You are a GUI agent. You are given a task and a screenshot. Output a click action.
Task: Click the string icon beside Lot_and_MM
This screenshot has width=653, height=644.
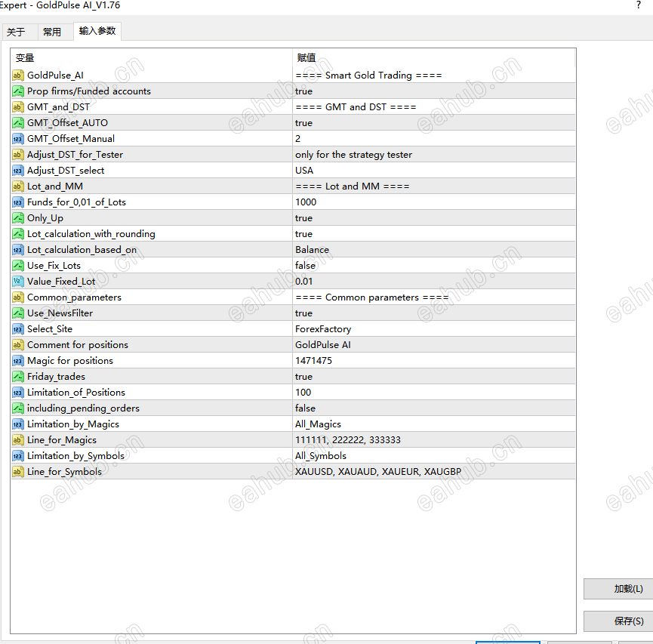(17, 186)
